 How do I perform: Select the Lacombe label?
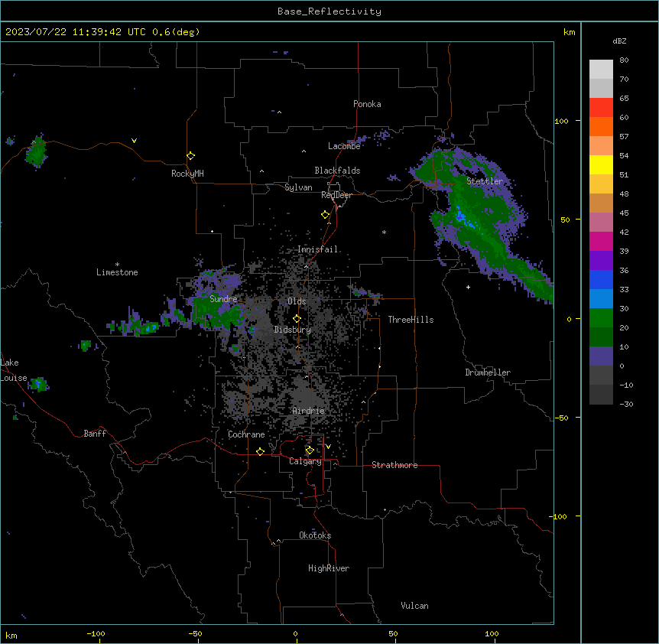click(344, 146)
